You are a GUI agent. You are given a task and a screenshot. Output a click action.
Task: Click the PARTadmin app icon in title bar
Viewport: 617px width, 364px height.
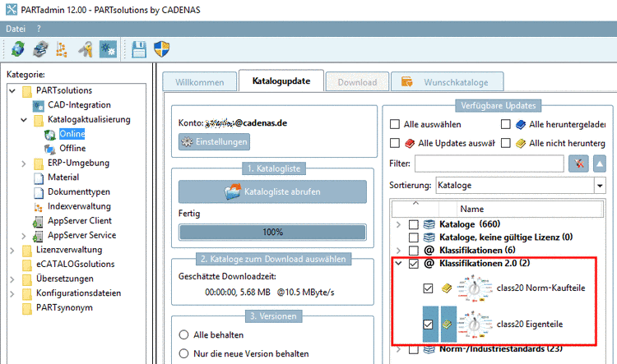pyautogui.click(x=12, y=9)
